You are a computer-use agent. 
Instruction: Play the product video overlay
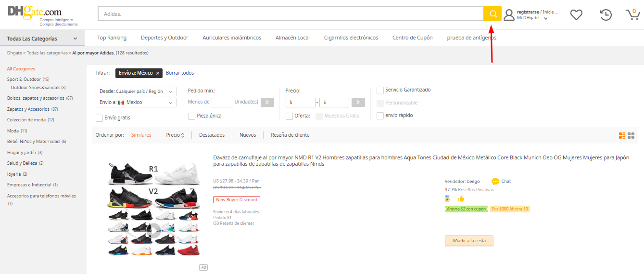154,231
